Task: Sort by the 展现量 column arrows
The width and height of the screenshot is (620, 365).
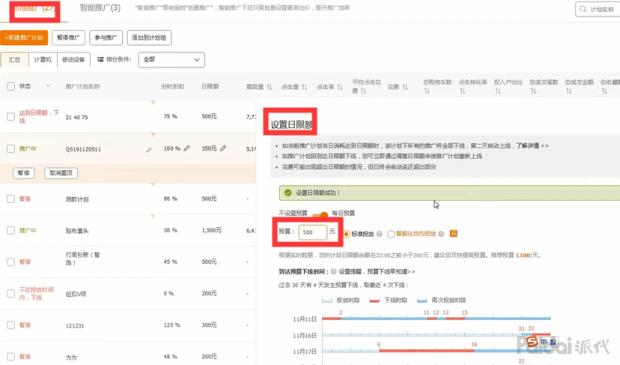Action: [x=269, y=87]
